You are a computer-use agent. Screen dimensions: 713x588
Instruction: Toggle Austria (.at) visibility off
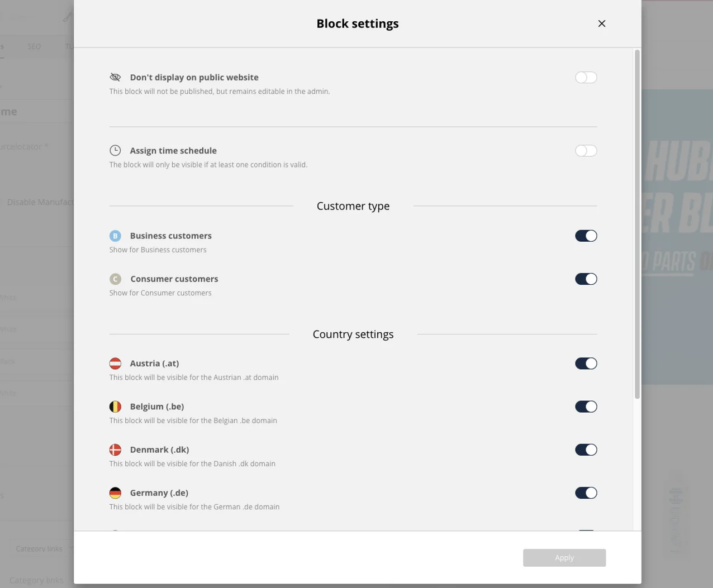[586, 364]
